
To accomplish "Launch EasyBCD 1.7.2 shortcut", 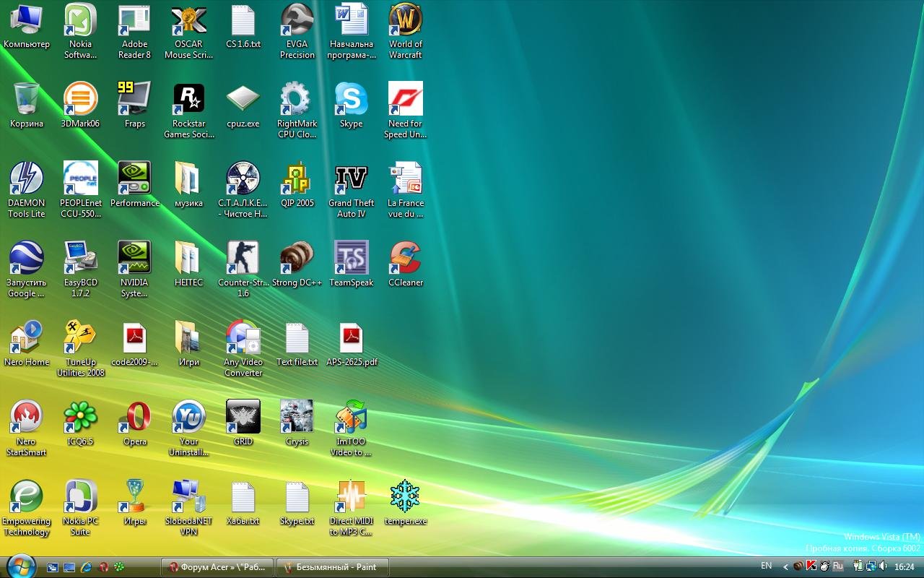I will pos(81,258).
